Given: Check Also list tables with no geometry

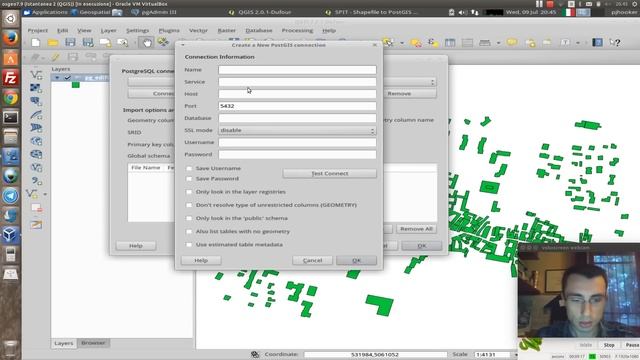Looking at the screenshot, I should (189, 231).
